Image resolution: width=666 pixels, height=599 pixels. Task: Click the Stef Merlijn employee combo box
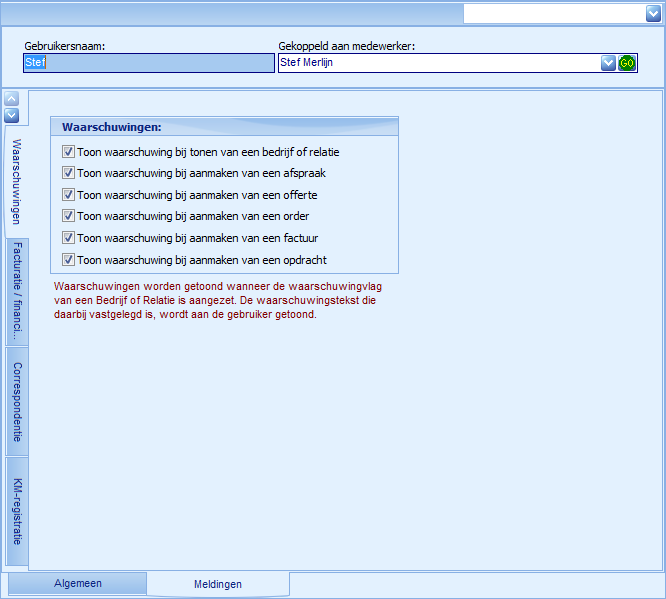pos(438,63)
